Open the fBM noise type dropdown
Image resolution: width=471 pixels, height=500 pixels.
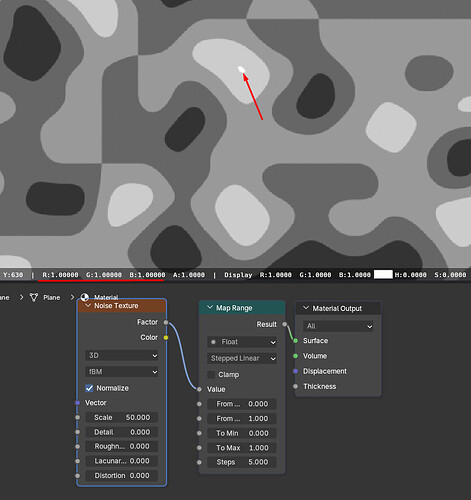pos(122,371)
